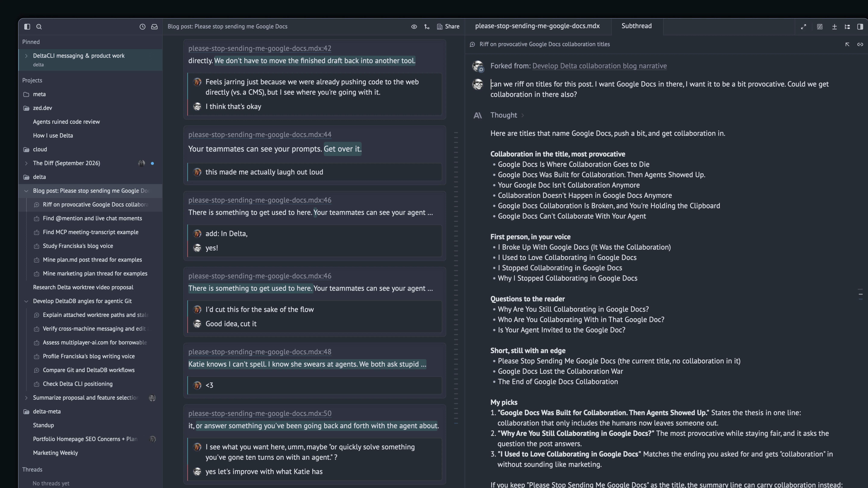Image resolution: width=868 pixels, height=488 pixels.
Task: Click the user message prompt text about titles
Action: pos(659,89)
